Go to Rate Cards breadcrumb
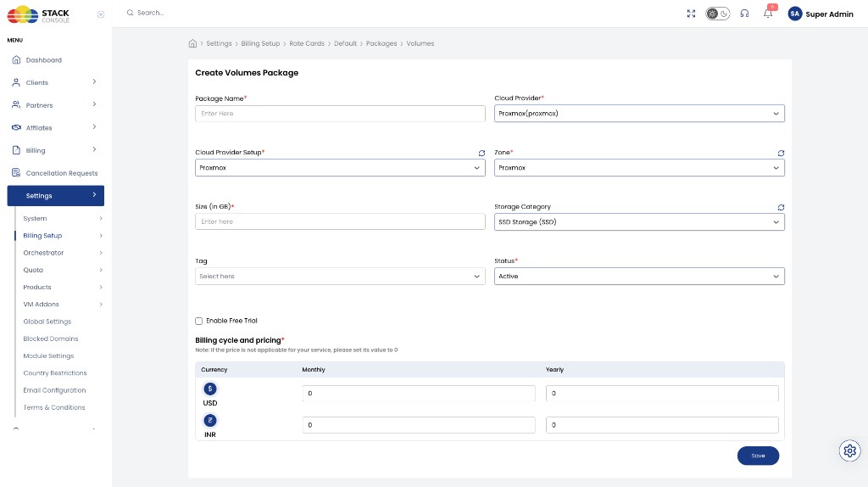This screenshot has width=868, height=487. click(307, 43)
